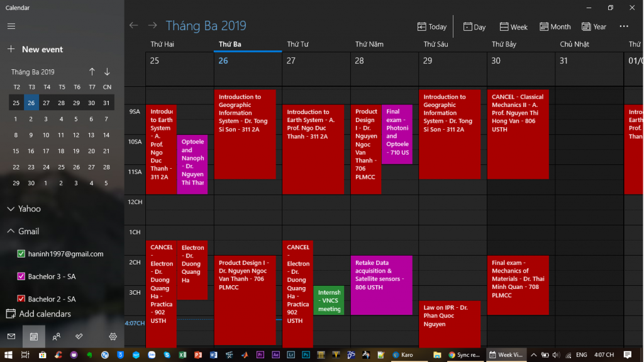
Task: Change ENG input language
Action: click(x=582, y=354)
